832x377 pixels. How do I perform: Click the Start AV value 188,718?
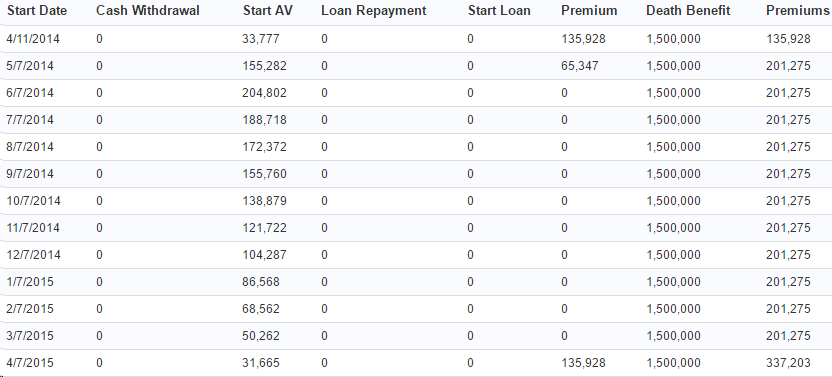[x=265, y=120]
